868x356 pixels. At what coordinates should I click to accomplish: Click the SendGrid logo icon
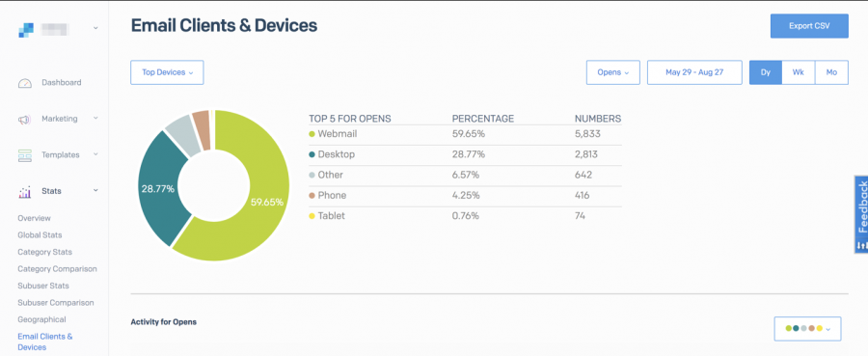[x=25, y=30]
